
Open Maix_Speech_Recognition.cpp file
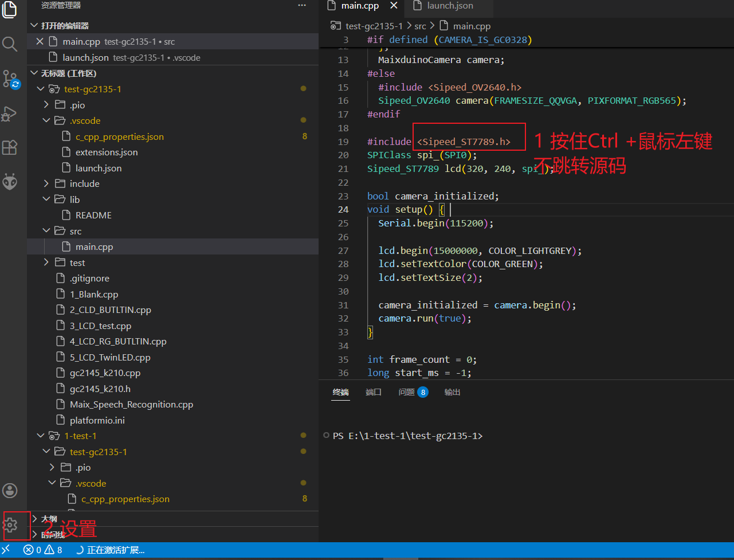172,405
